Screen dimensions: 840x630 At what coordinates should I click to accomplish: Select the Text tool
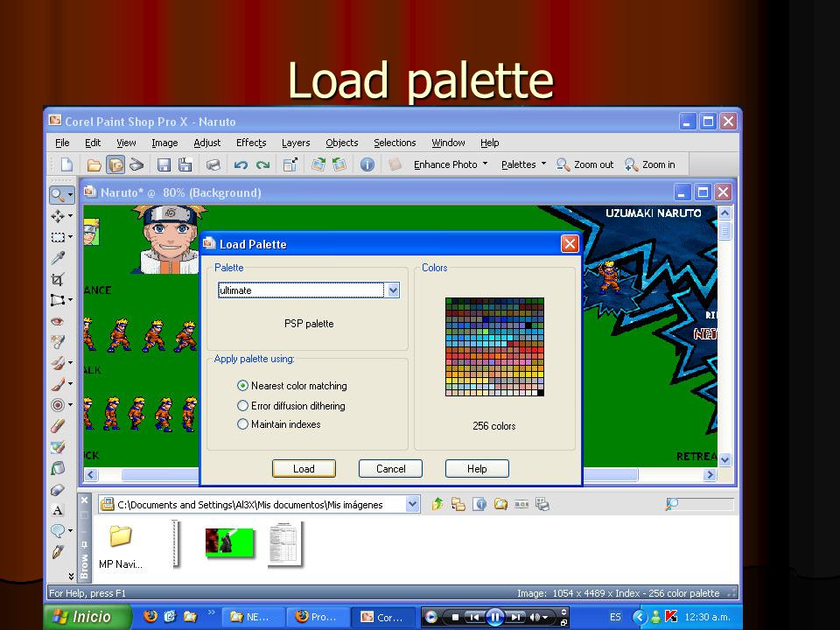click(58, 510)
